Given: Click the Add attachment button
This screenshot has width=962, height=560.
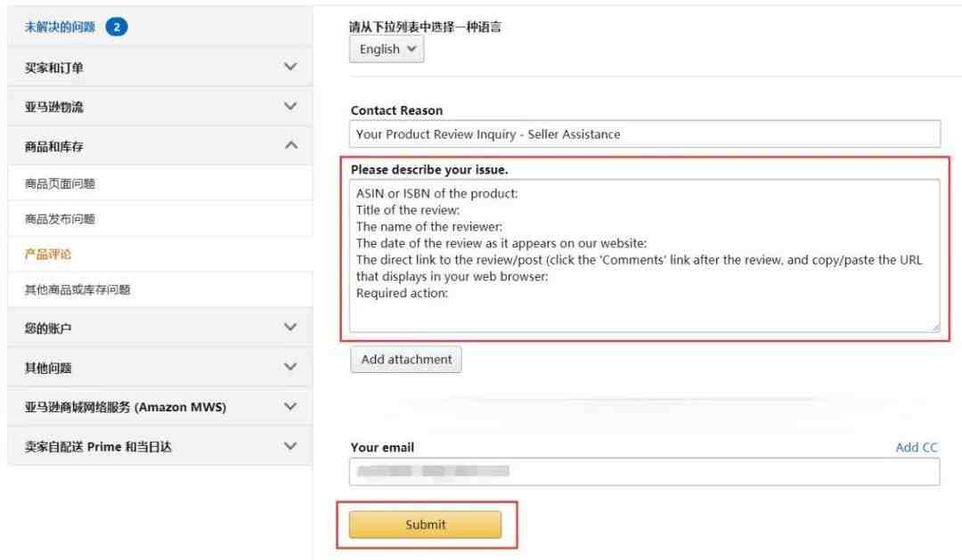Looking at the screenshot, I should [x=406, y=360].
